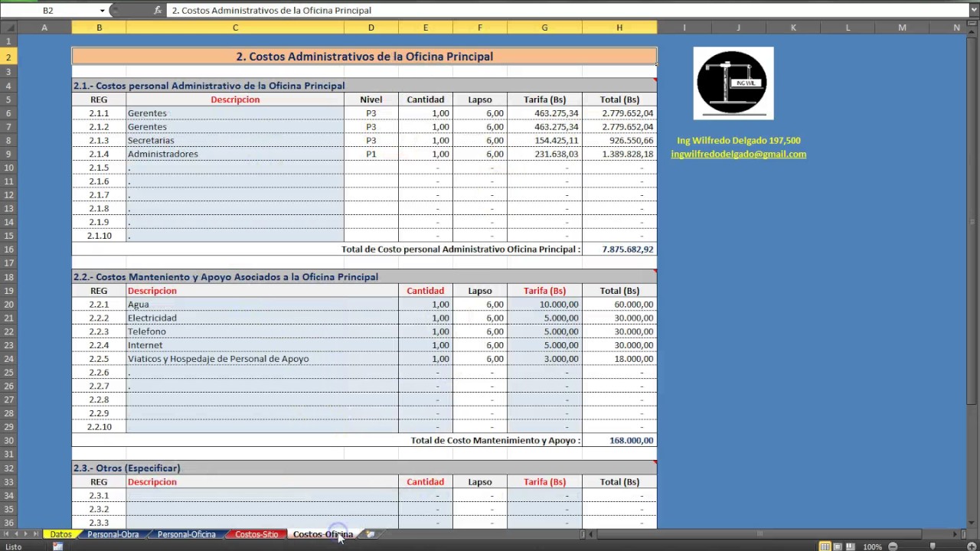Switch to Page Layout view
This screenshot has height=551, width=980.
tap(838, 546)
